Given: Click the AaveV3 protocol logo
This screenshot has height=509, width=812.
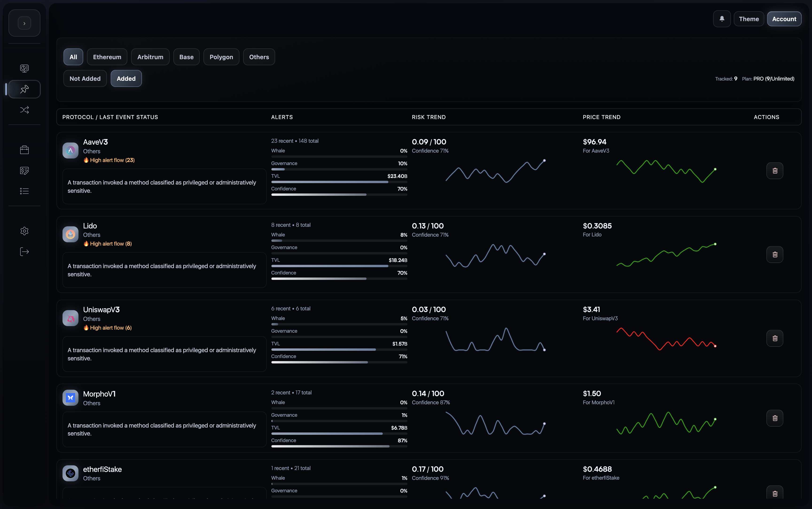Looking at the screenshot, I should pos(70,150).
